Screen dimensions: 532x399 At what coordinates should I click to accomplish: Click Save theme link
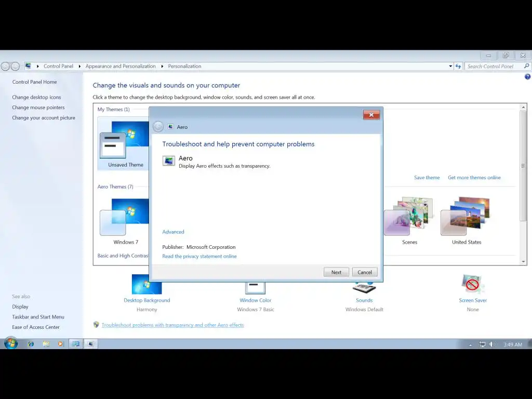427,178
